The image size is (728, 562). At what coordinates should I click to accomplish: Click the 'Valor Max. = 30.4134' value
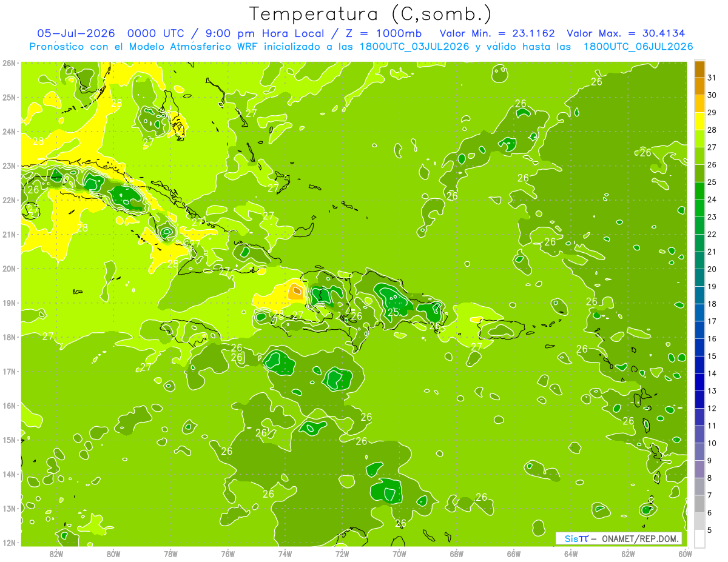[x=627, y=33]
